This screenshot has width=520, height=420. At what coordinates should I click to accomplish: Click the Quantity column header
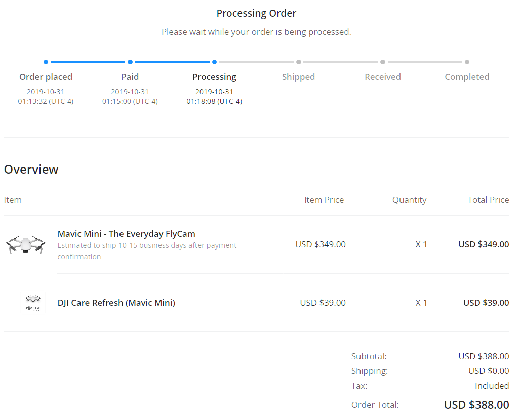coord(410,200)
